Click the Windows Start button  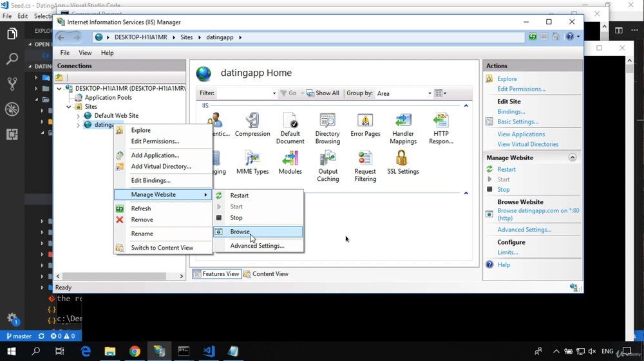[x=11, y=351]
